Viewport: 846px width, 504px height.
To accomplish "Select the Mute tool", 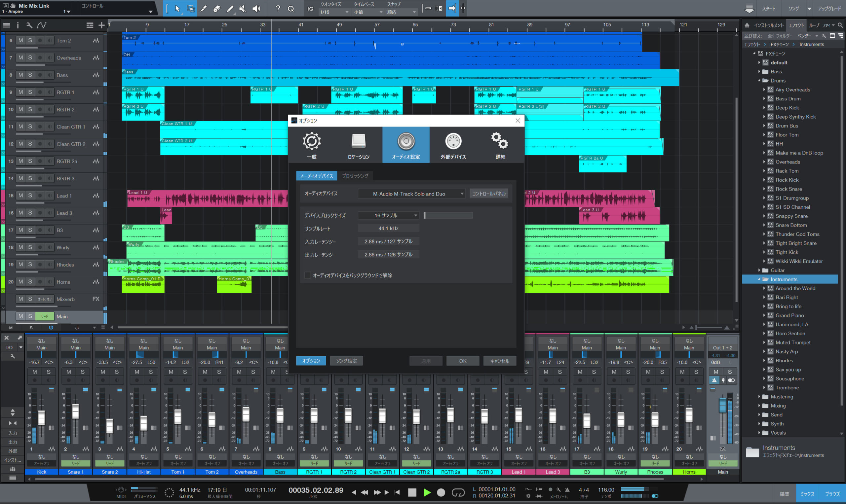I will coord(243,9).
